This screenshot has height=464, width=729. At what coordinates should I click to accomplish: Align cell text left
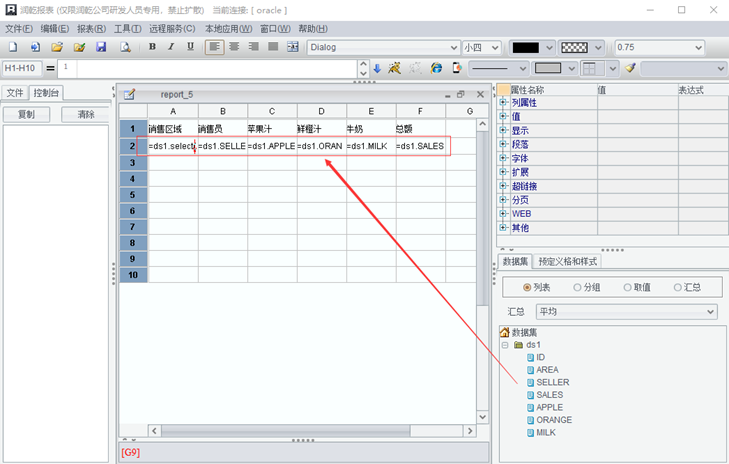[214, 47]
